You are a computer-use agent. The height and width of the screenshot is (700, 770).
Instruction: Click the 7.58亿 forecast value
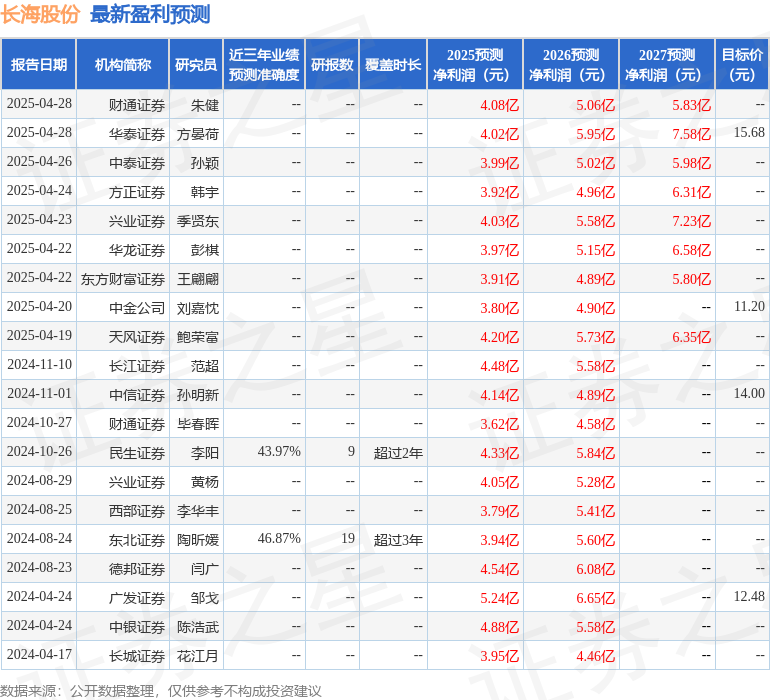pos(691,134)
